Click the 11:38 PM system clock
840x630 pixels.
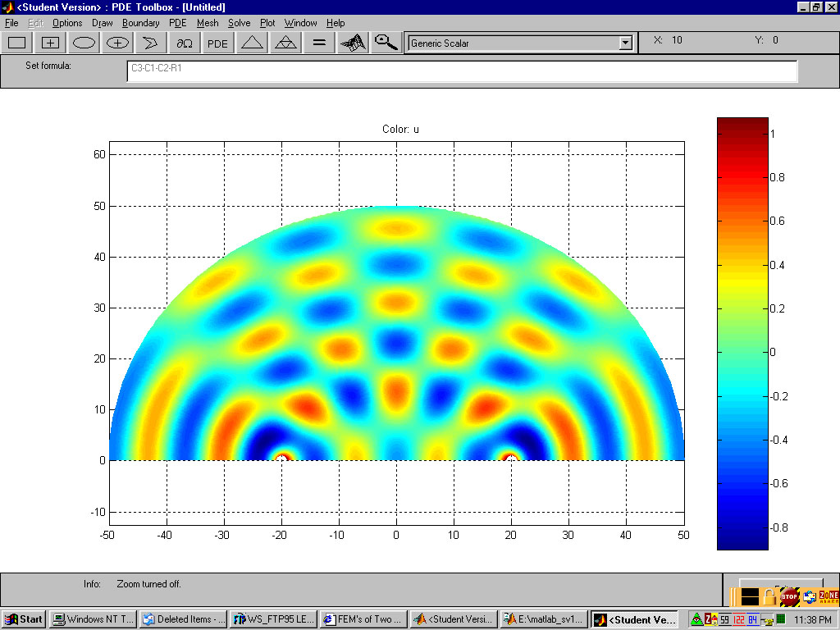tap(812, 620)
